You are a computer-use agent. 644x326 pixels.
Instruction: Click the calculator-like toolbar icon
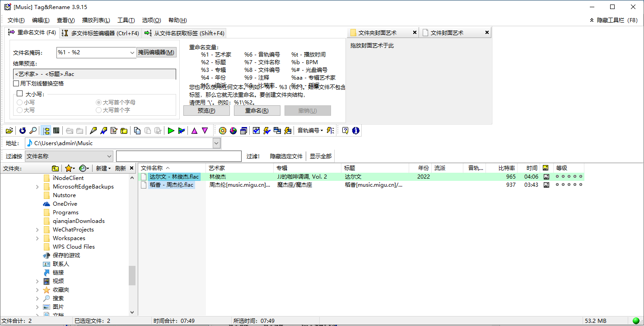point(243,131)
